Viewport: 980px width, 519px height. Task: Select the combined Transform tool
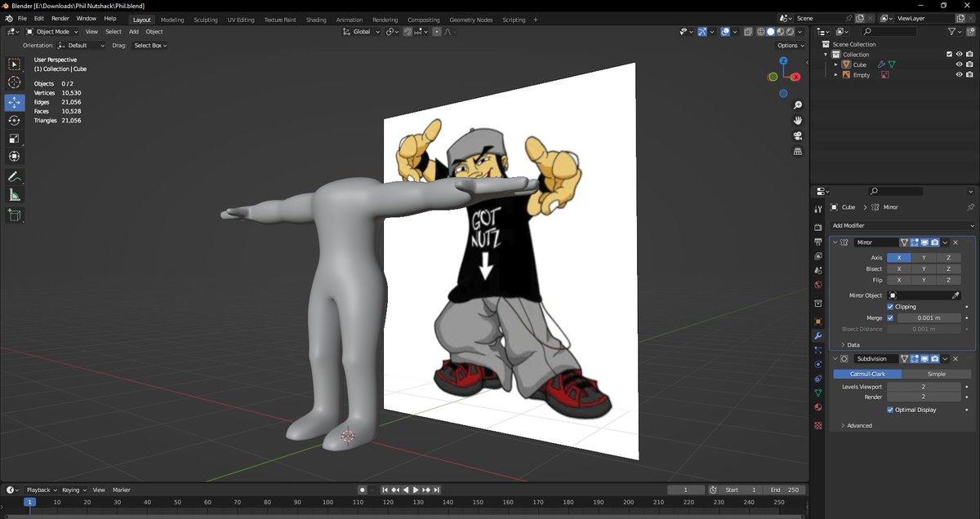(15, 156)
